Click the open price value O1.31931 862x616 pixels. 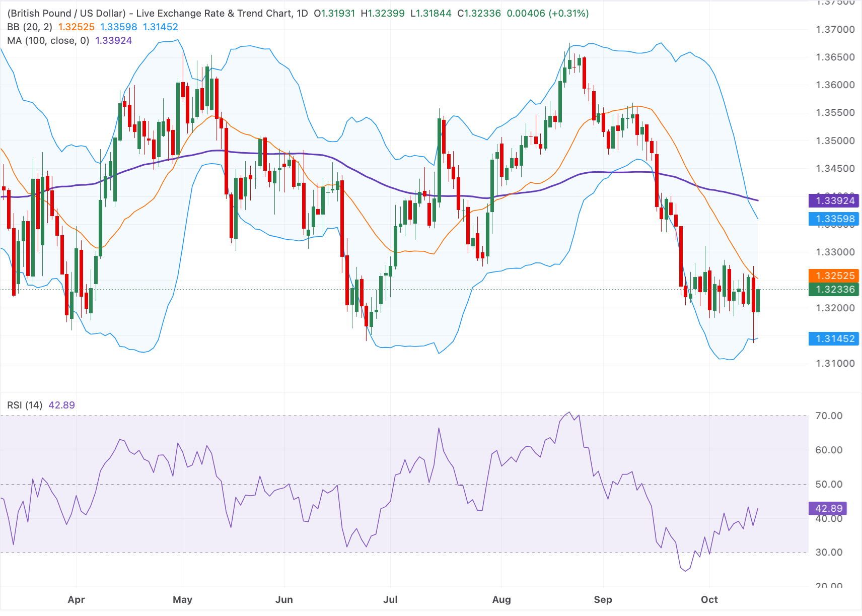(334, 13)
